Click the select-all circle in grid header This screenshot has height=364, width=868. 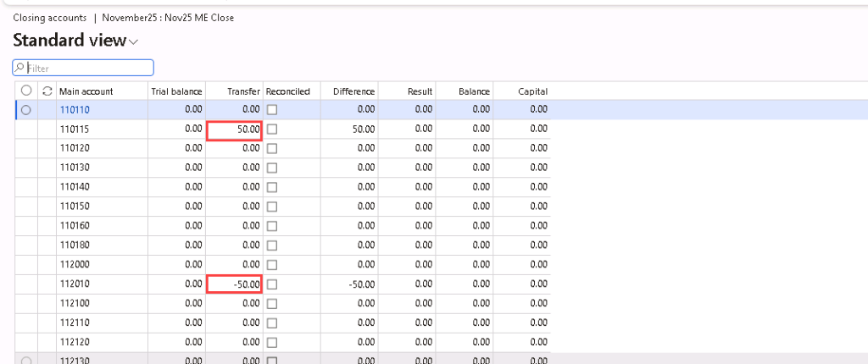point(26,91)
